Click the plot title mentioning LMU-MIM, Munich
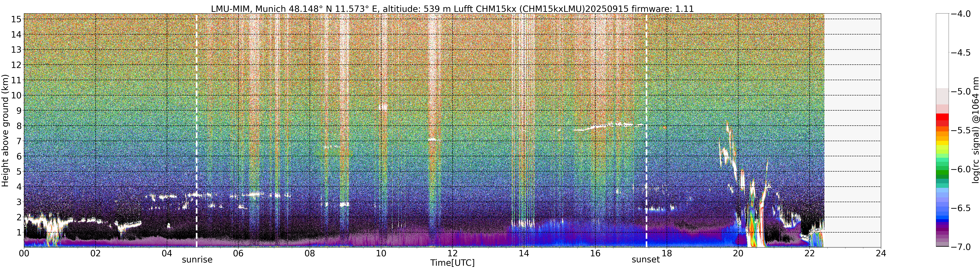The height and width of the screenshot is (268, 980). tap(452, 8)
